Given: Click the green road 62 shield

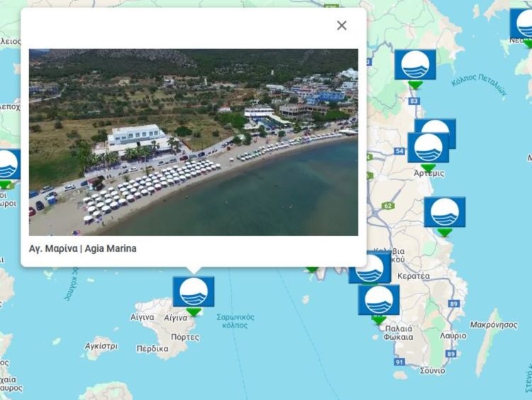Looking at the screenshot, I should click(388, 206).
